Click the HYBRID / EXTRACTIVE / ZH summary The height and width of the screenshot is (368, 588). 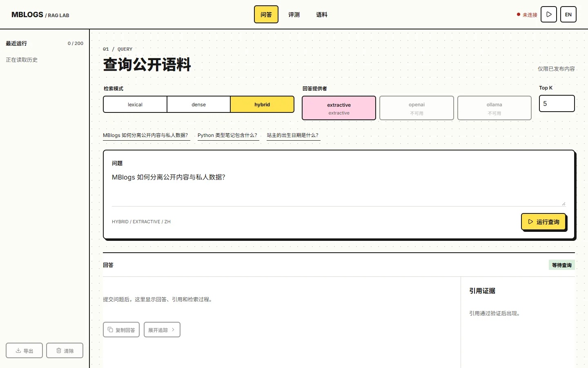point(141,222)
